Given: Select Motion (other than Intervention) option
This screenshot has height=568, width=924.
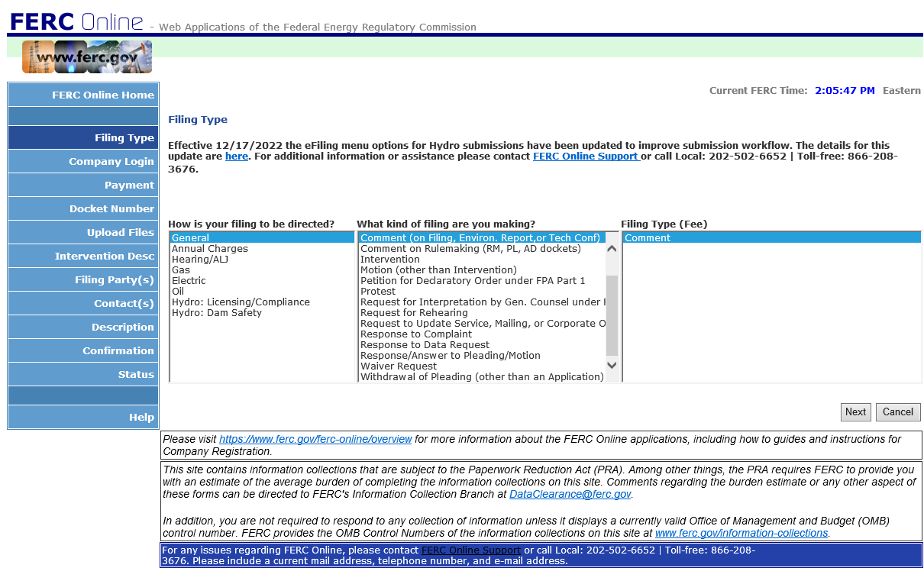Looking at the screenshot, I should click(x=482, y=270).
